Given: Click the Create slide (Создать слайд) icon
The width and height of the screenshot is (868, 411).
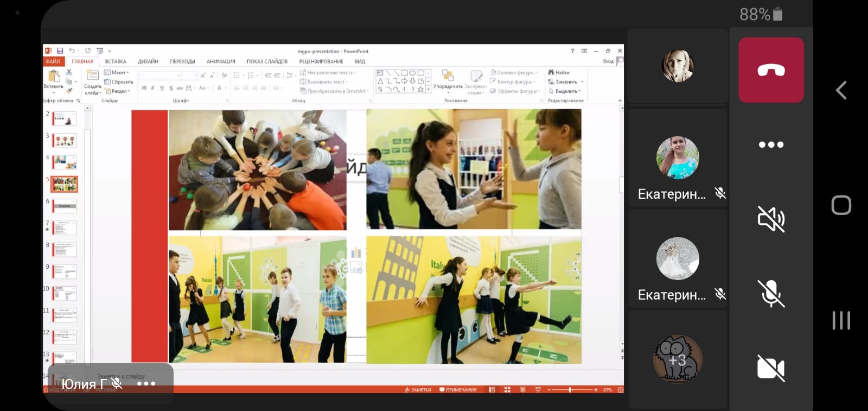Looking at the screenshot, I should (93, 77).
